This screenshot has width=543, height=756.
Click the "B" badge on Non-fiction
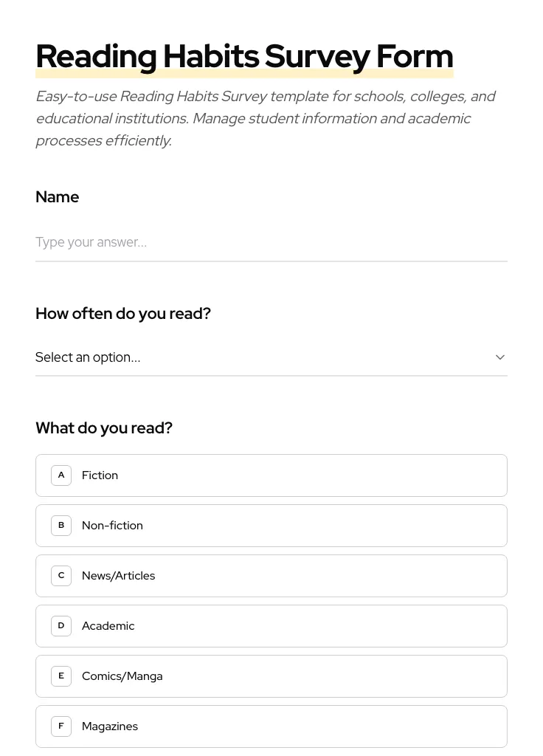click(61, 525)
